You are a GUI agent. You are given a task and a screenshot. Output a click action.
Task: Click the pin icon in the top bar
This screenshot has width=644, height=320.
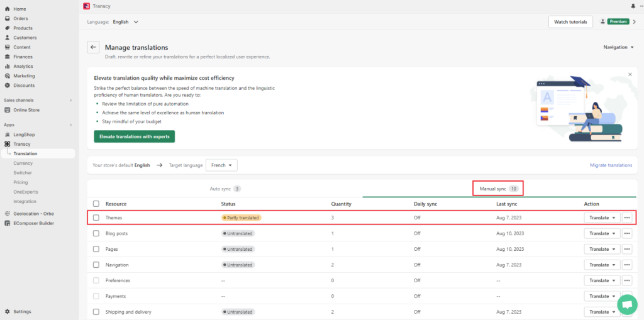(x=633, y=6)
